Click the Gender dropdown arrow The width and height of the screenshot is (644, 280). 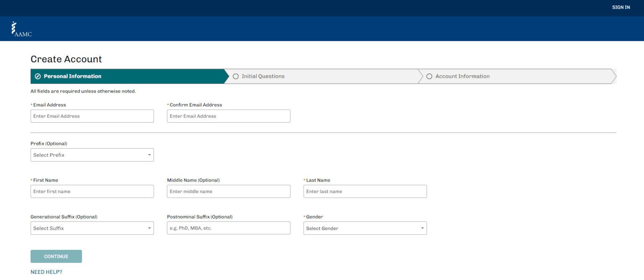coord(422,228)
